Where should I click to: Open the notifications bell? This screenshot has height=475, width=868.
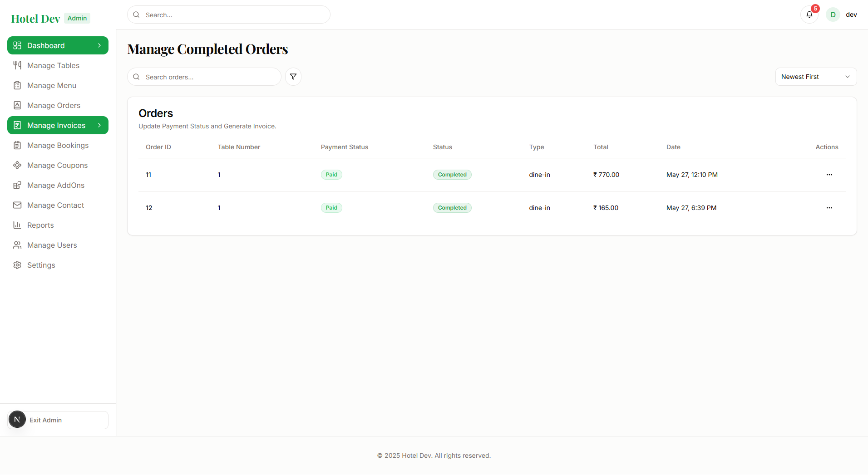point(809,15)
